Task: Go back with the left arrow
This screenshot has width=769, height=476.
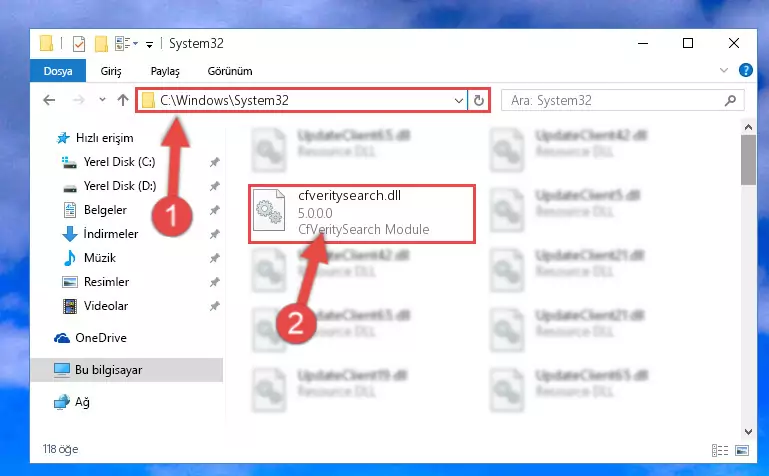Action: click(x=49, y=100)
